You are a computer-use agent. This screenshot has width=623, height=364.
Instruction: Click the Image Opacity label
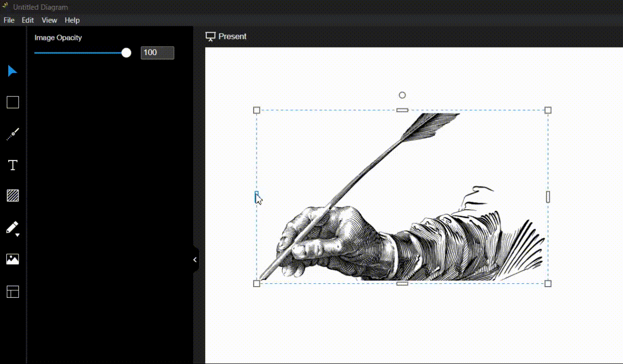(x=58, y=37)
